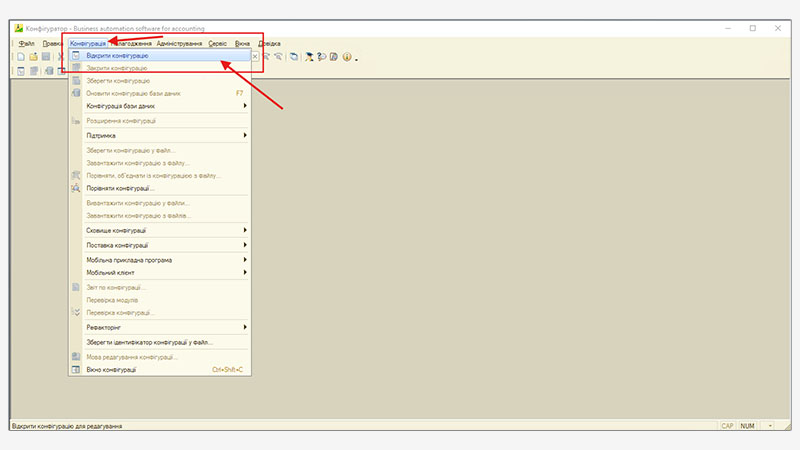Click the clear X button beside search box
Viewport: 800px width, 450px height.
pyautogui.click(x=255, y=57)
